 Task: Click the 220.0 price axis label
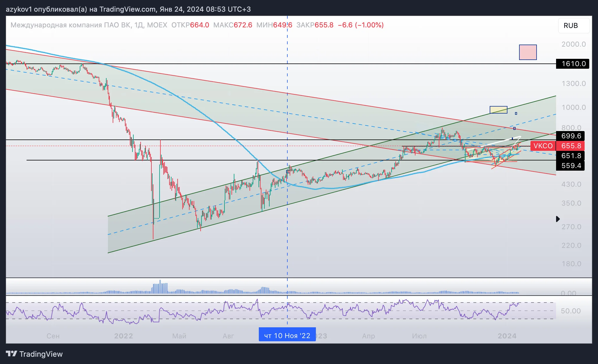click(571, 245)
